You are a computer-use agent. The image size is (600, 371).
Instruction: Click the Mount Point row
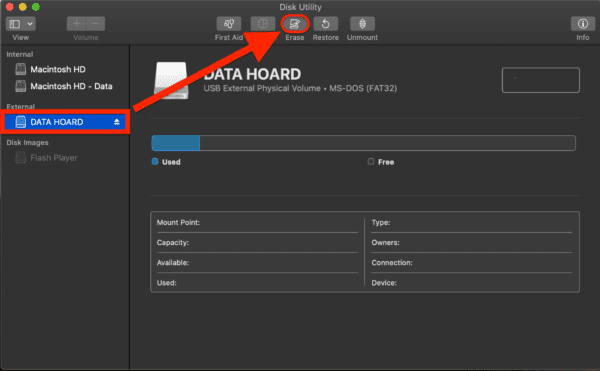pos(257,223)
